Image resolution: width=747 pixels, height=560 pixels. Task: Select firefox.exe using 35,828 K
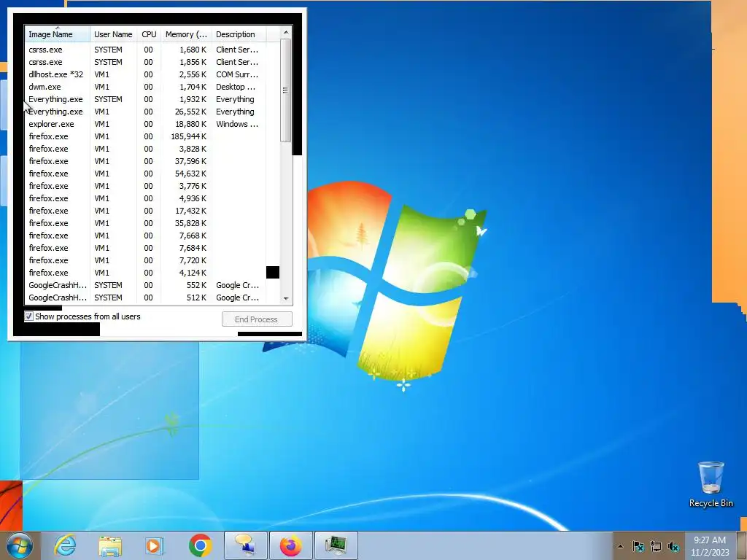coord(145,223)
